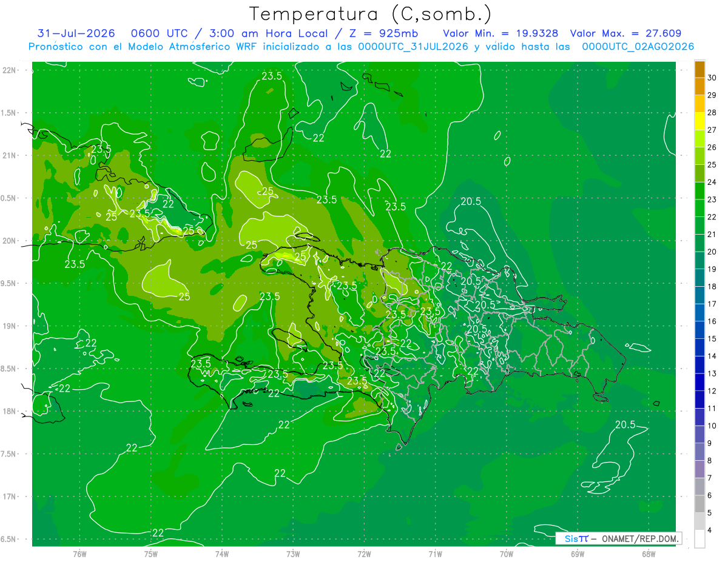Click the '1.5N' latitude axis label

(9, 113)
